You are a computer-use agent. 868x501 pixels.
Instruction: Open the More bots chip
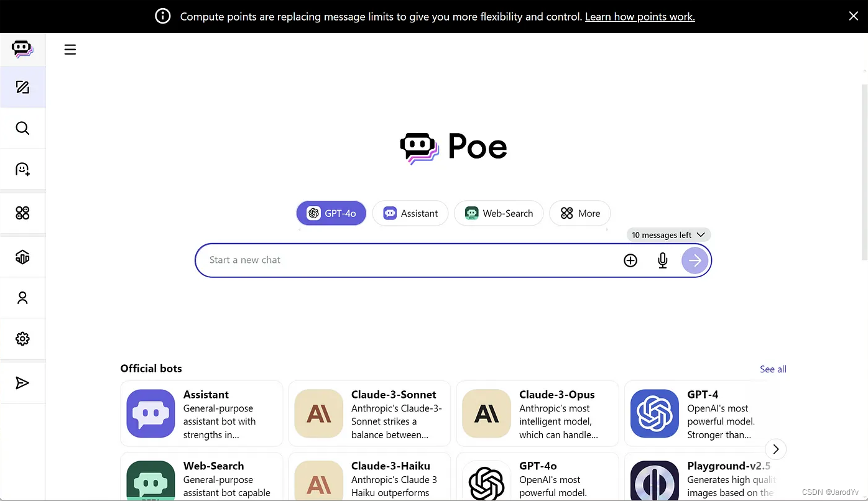[580, 213]
